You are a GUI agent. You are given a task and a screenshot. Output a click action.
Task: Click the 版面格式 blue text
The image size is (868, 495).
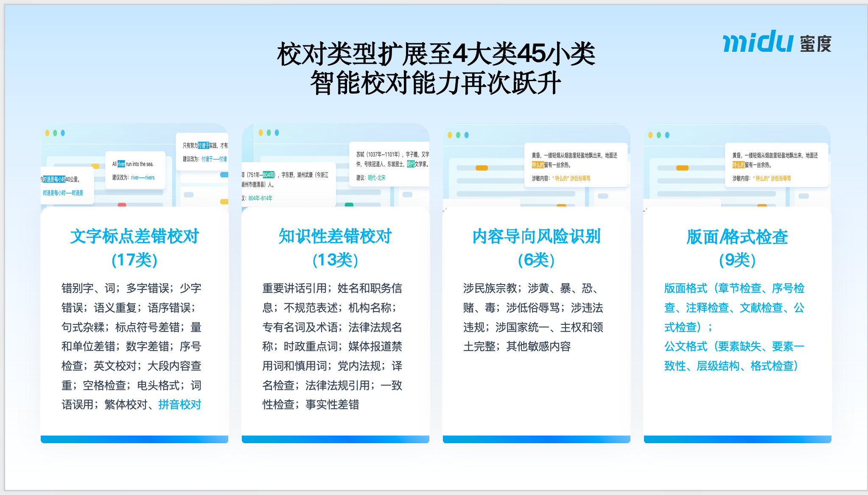[685, 288]
